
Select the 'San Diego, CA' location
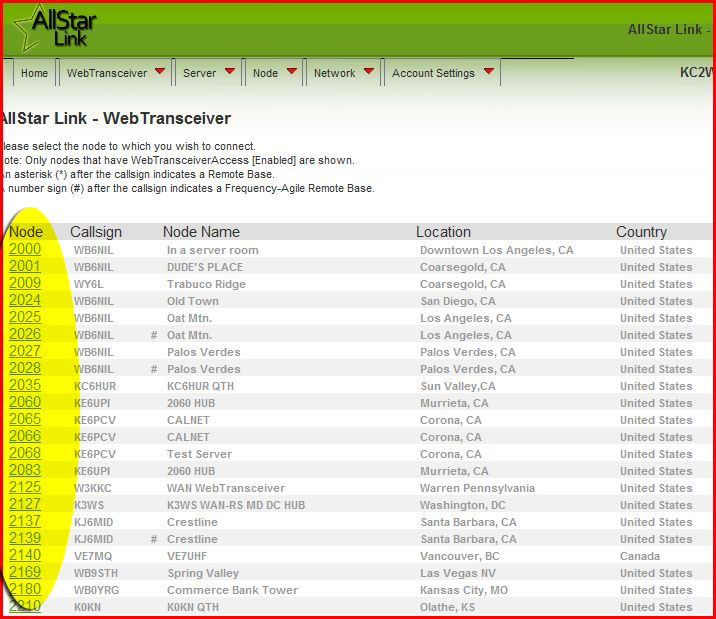click(x=458, y=301)
